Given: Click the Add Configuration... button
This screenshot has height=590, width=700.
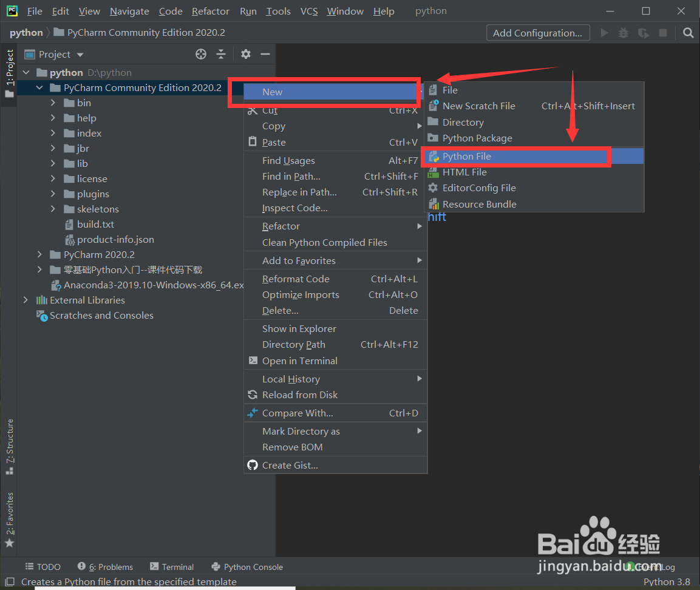Looking at the screenshot, I should coord(537,33).
